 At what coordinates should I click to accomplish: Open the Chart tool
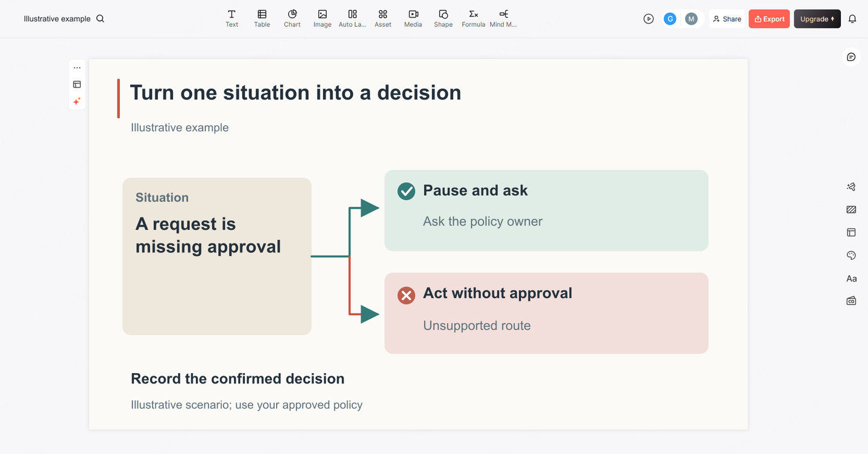[x=292, y=18]
